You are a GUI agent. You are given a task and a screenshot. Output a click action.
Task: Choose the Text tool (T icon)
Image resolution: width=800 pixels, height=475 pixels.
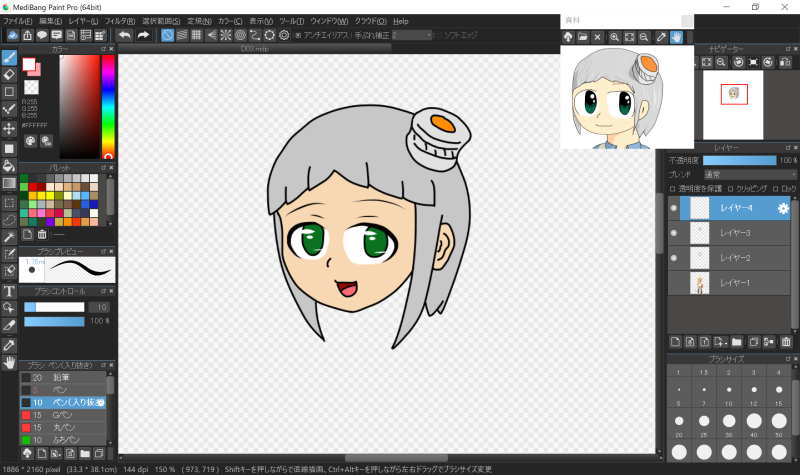click(9, 291)
